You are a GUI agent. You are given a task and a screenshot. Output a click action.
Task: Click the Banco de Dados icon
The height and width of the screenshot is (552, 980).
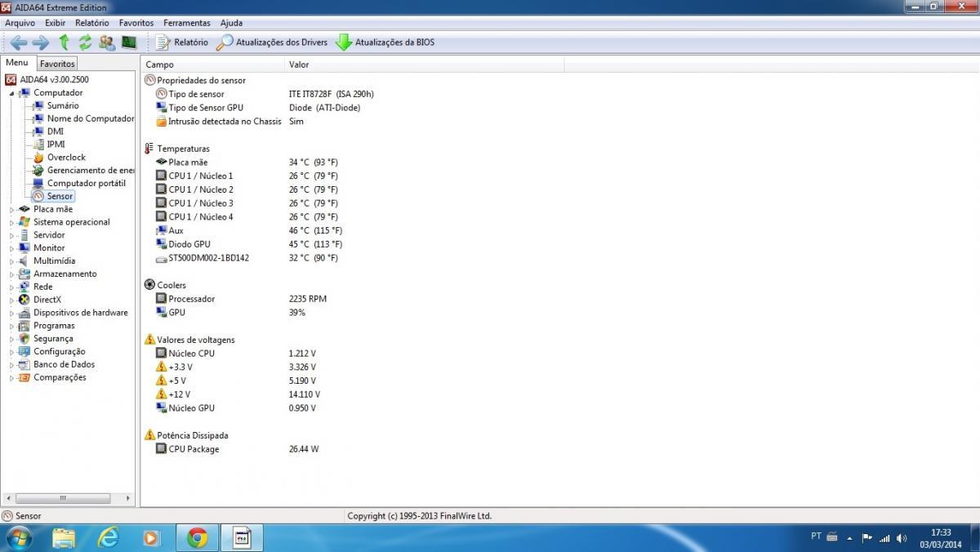point(24,365)
